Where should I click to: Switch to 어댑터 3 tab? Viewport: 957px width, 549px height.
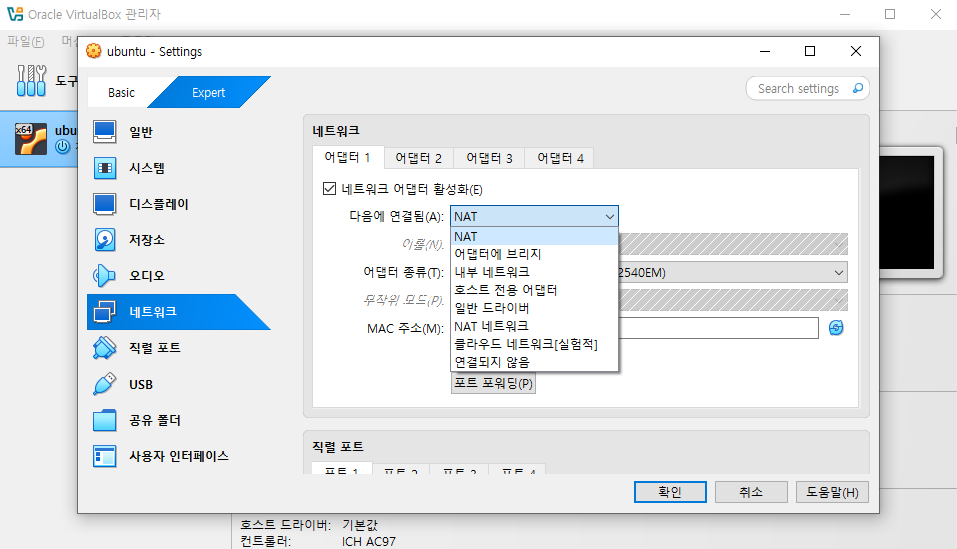coord(489,159)
